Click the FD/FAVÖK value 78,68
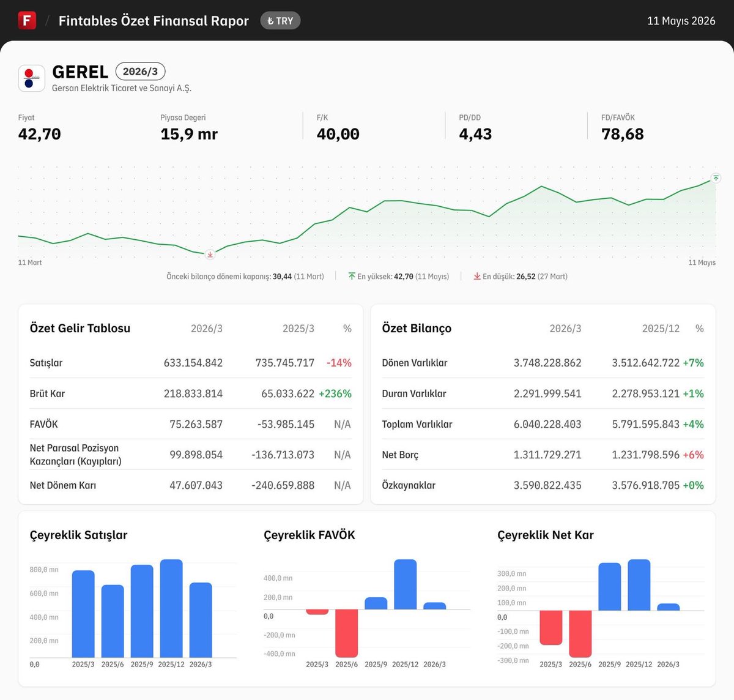The width and height of the screenshot is (734, 700). tap(623, 134)
